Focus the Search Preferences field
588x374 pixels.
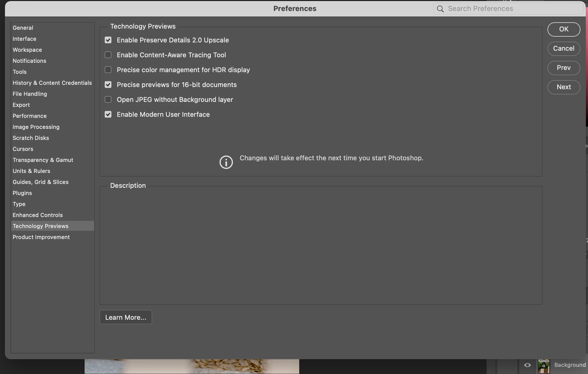[x=508, y=9]
